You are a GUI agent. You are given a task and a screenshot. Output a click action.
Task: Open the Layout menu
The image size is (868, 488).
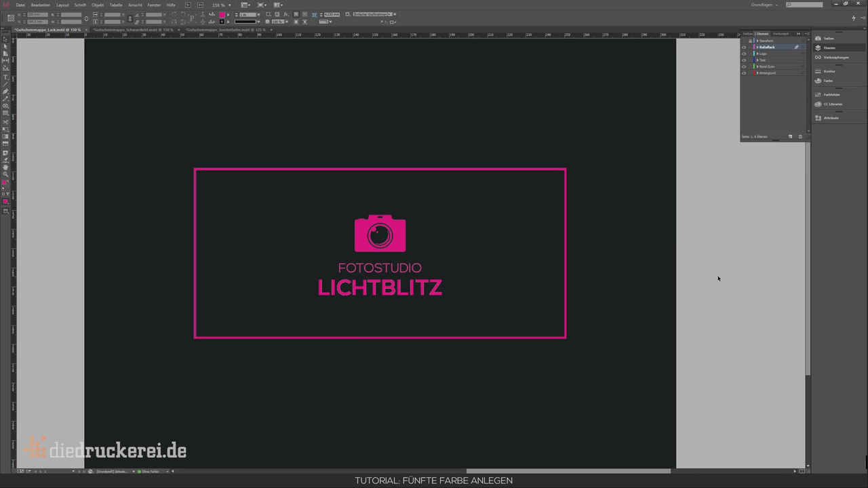tap(62, 5)
